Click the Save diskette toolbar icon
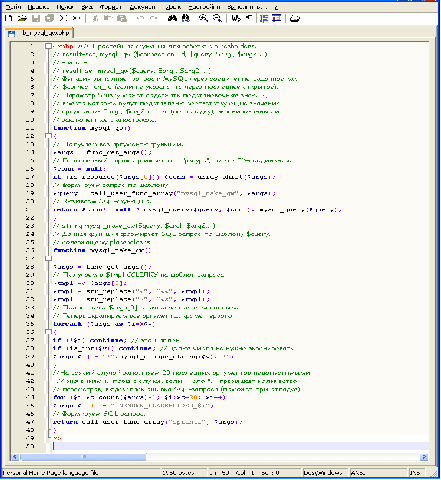 point(36,18)
